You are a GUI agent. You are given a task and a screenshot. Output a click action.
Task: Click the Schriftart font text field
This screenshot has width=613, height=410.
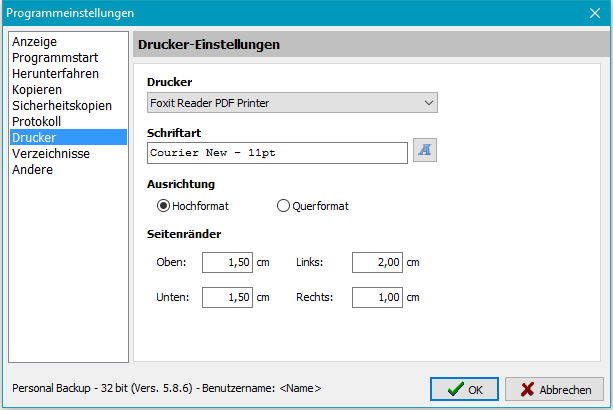click(x=277, y=152)
